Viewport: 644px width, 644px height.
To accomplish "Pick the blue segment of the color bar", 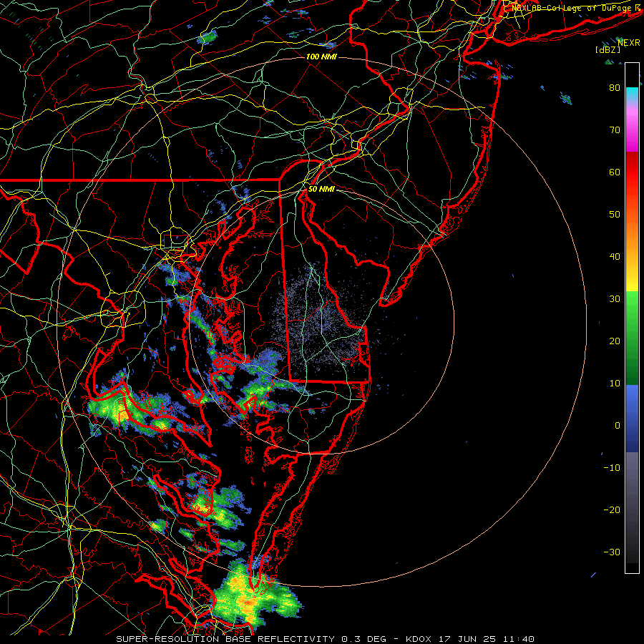I will (632, 419).
